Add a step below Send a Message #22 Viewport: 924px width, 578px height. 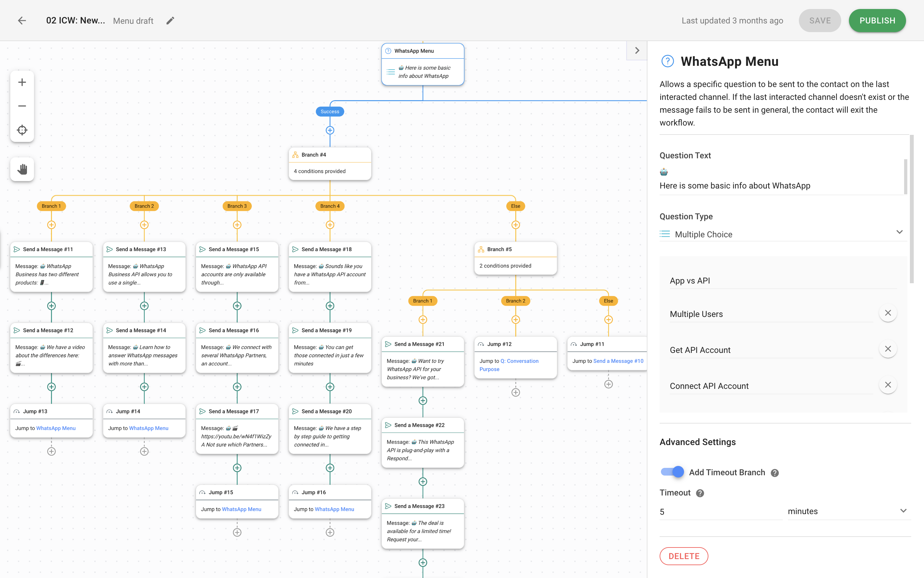click(423, 482)
